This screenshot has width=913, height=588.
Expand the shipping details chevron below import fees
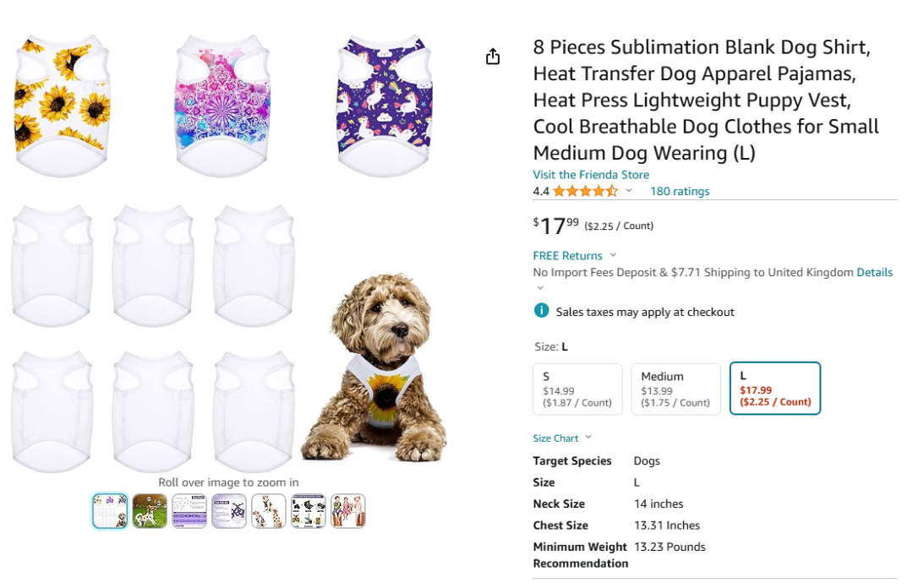[x=541, y=288]
